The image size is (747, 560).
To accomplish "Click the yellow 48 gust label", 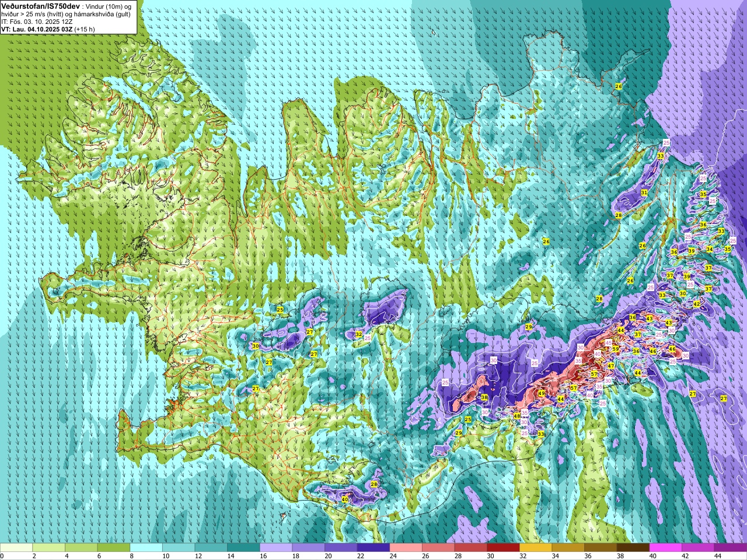I will click(516, 416).
